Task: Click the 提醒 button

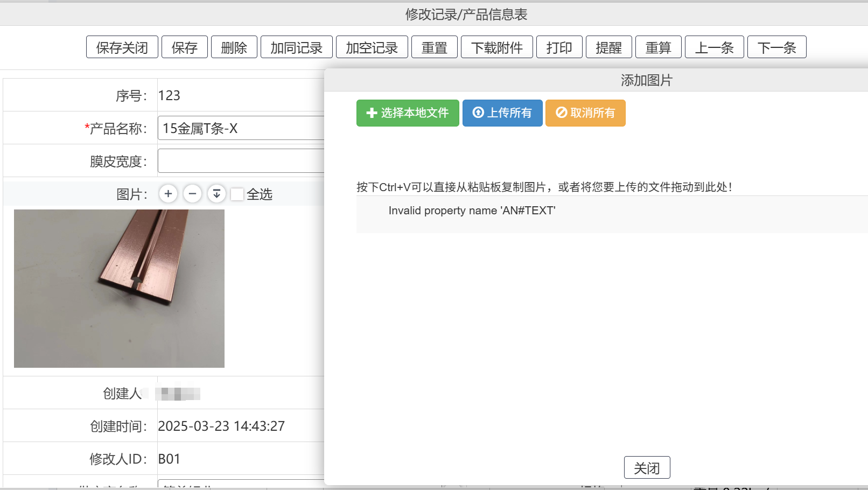Action: tap(609, 47)
